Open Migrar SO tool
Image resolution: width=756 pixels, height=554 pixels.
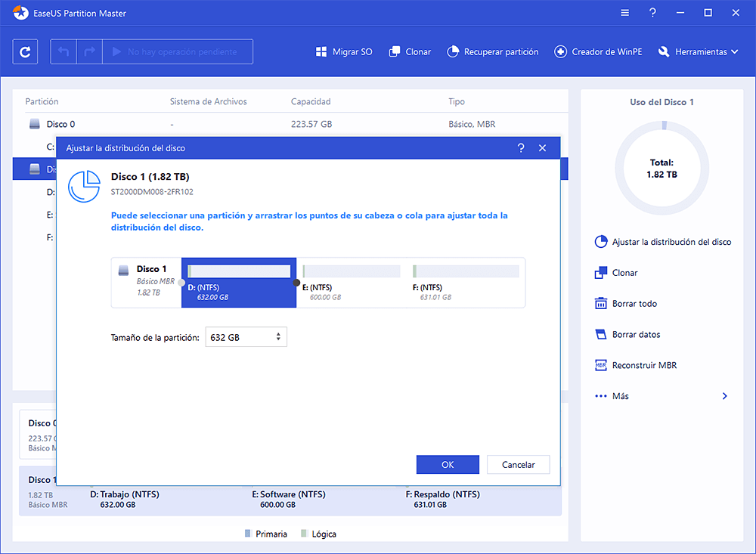[x=344, y=52]
